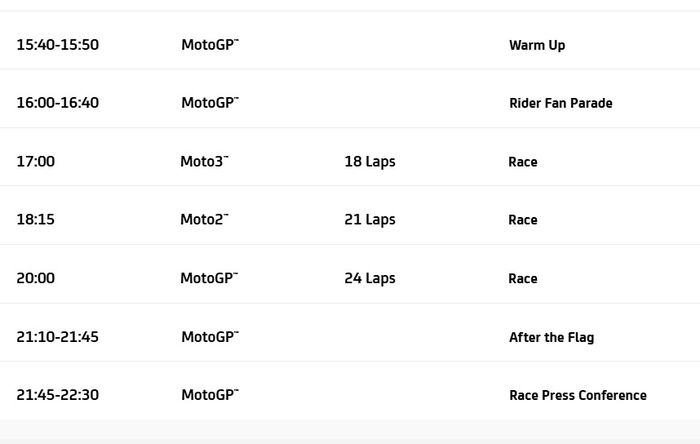
Task: Open the Rider Fan Parade session
Action: 560,103
